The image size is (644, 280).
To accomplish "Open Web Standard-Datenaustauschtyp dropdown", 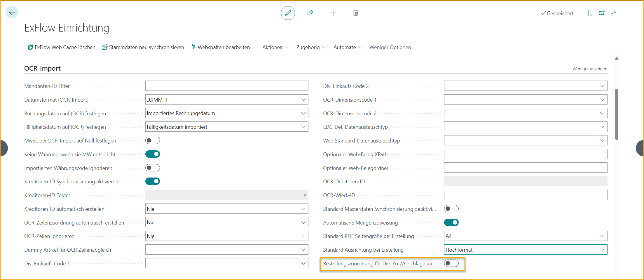I will pos(602,140).
